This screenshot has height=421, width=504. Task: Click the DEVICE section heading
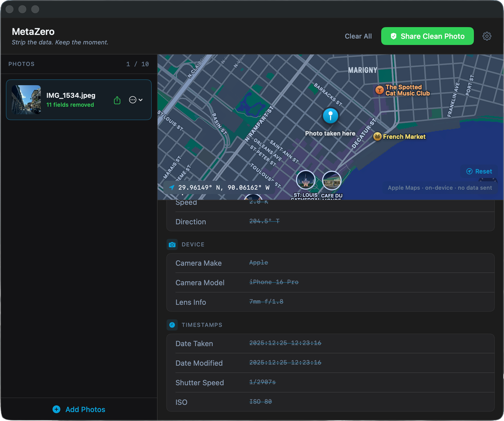[193, 244]
